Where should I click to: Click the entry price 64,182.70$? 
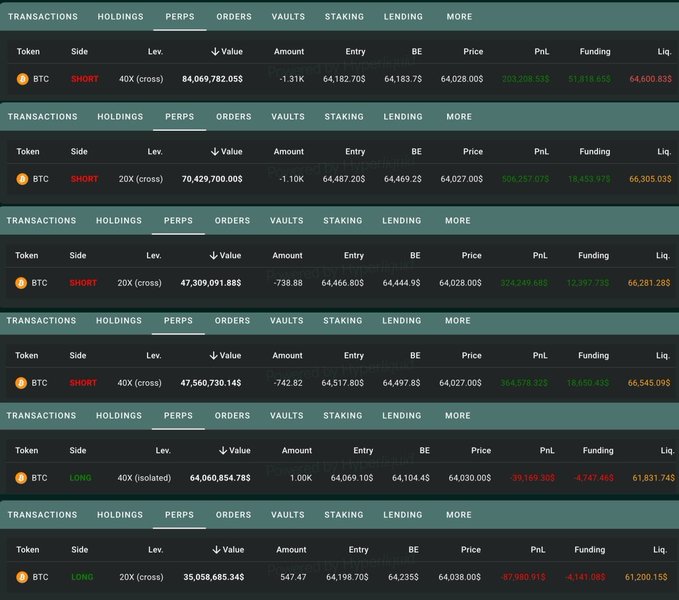coord(344,79)
